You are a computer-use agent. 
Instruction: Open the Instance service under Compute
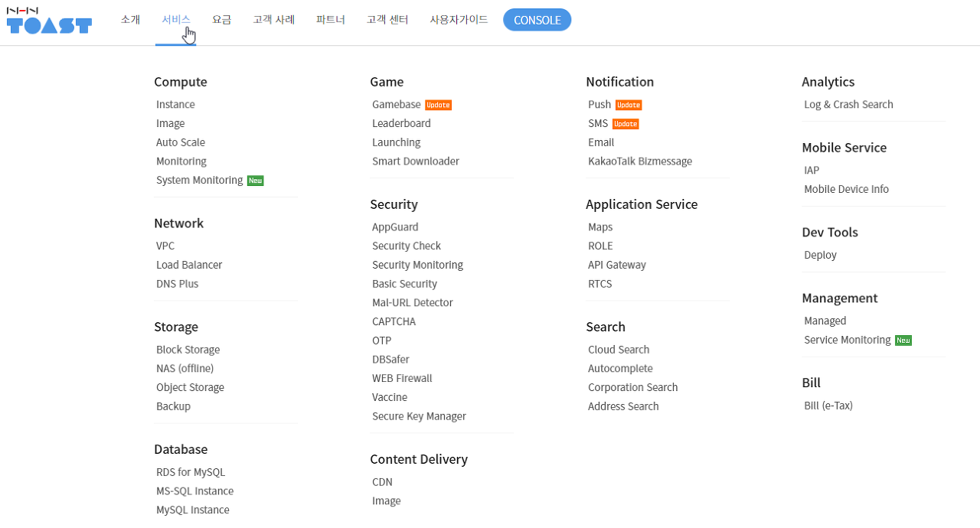click(175, 105)
